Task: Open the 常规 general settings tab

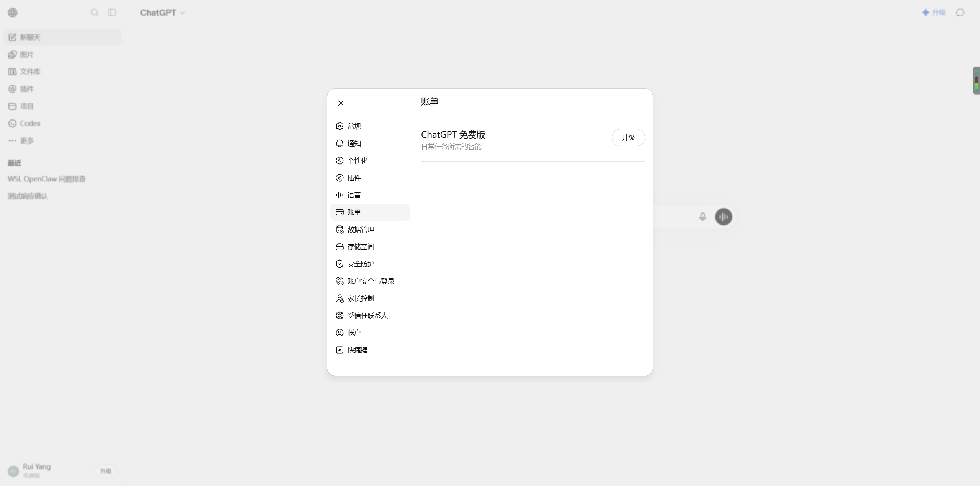Action: pos(370,126)
